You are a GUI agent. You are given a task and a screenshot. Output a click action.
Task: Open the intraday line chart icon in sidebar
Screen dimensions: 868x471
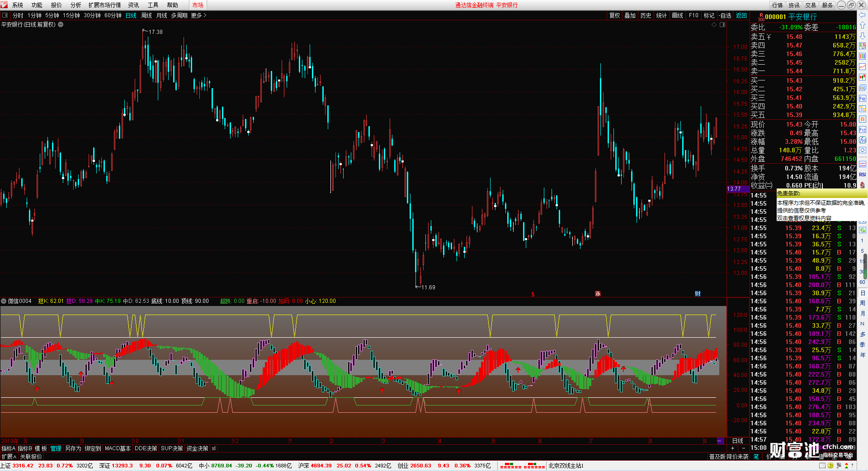click(x=863, y=67)
